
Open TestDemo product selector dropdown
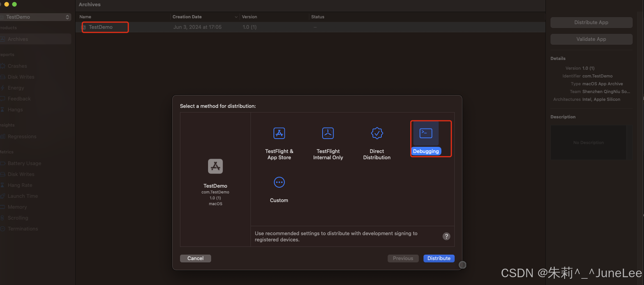tap(35, 17)
